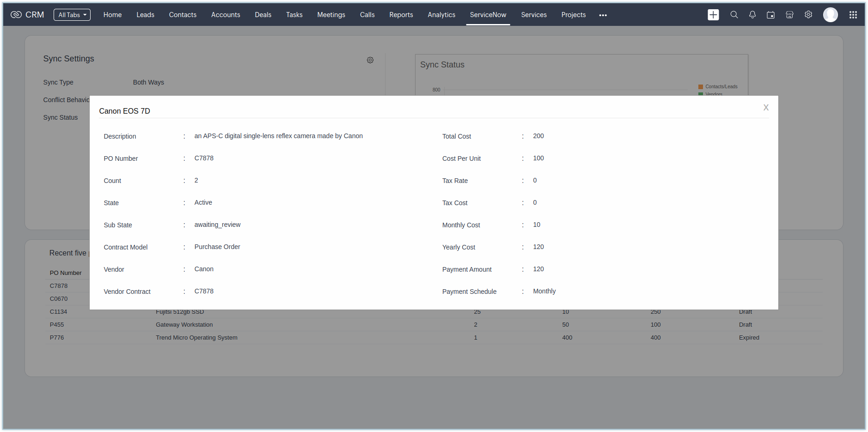This screenshot has height=432, width=868.
Task: Open the Projects tab
Action: coord(573,15)
